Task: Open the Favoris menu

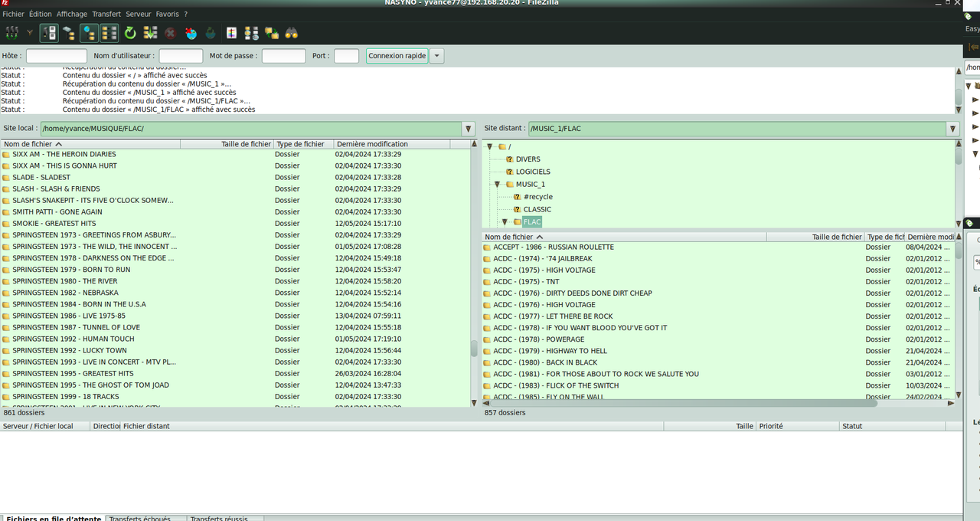Action: click(168, 14)
